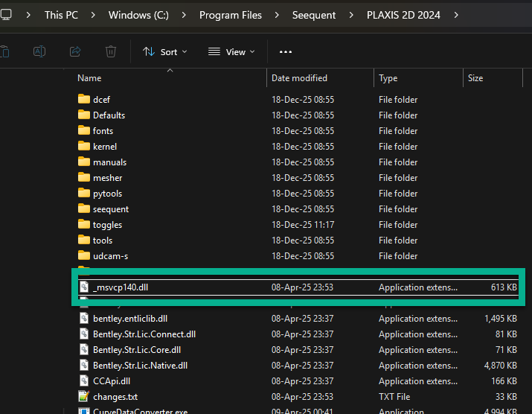Click the 166 KB size value
The image size is (532, 414).
(504, 381)
